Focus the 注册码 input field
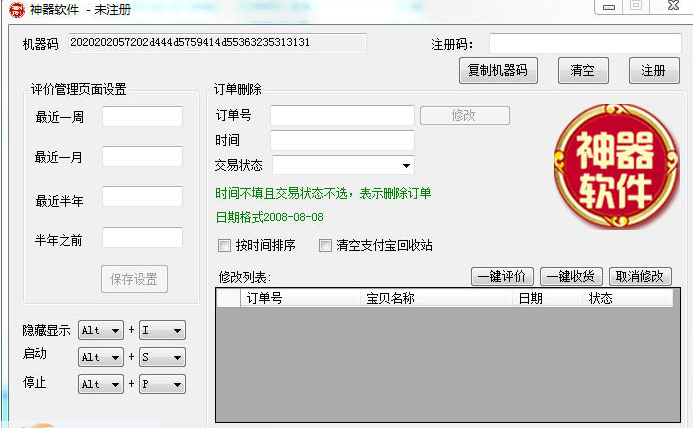This screenshot has width=693, height=428. click(x=585, y=44)
